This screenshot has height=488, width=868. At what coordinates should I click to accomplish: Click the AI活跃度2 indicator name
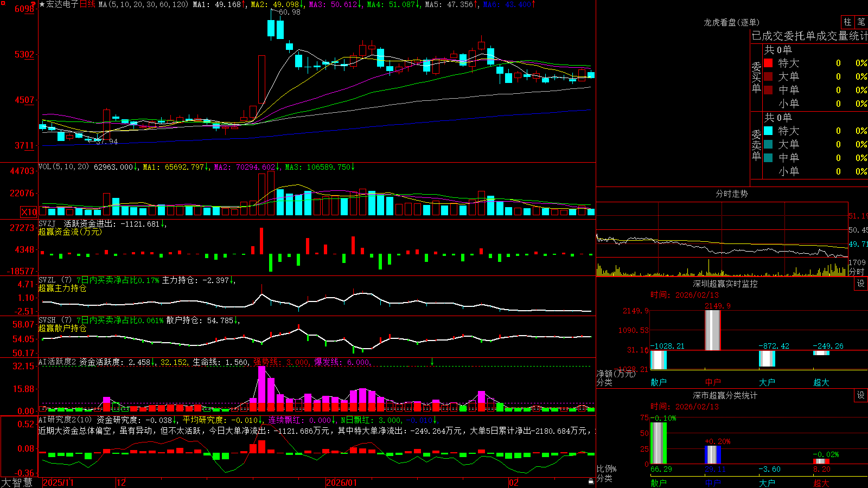tap(58, 362)
